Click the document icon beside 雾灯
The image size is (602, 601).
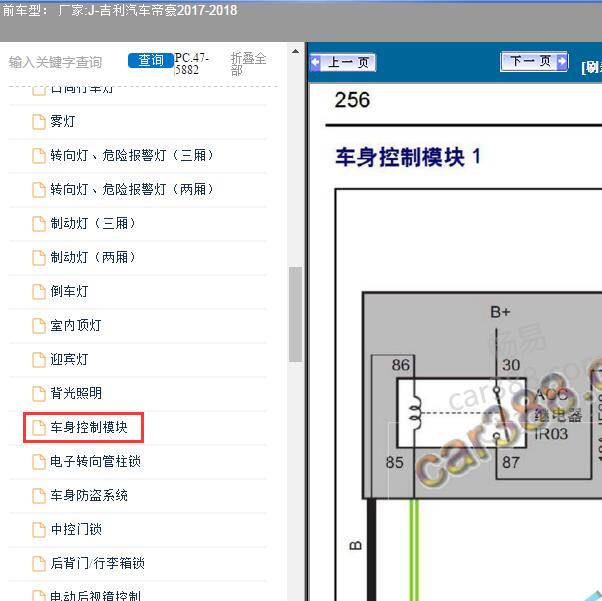pos(39,122)
